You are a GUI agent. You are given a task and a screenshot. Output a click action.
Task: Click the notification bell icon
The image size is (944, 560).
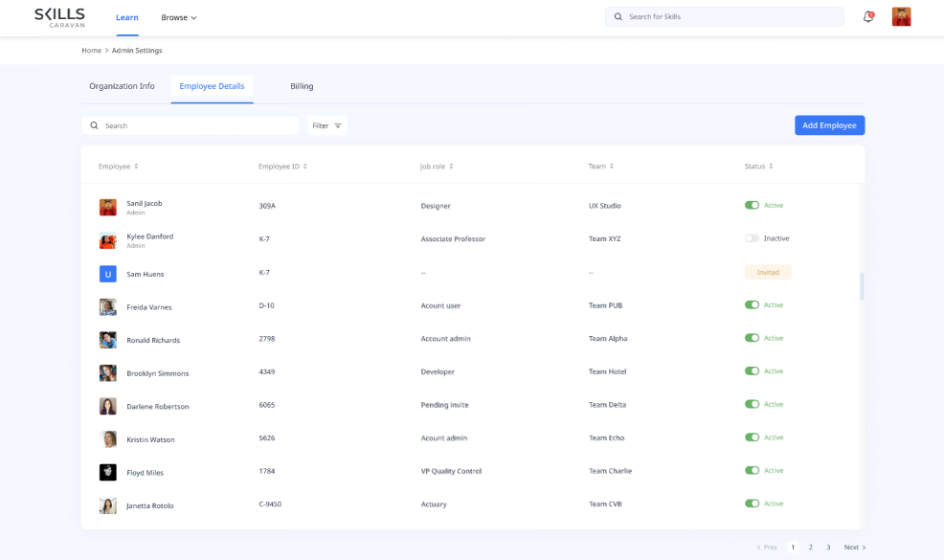[868, 17]
